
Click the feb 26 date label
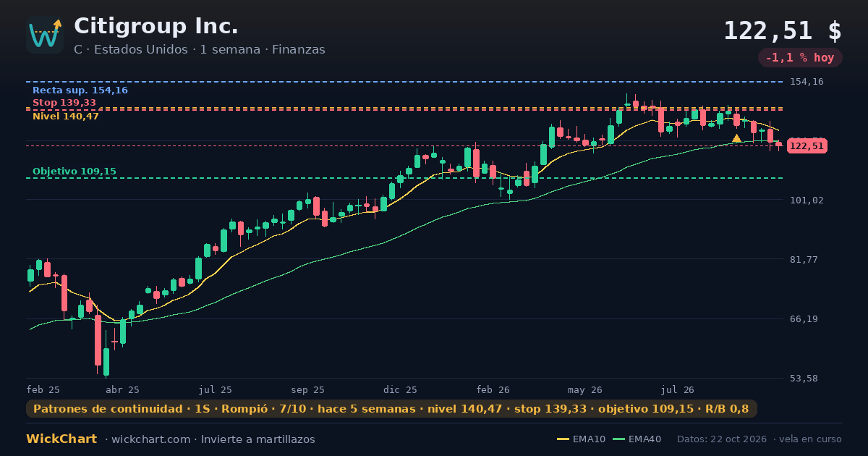pyautogui.click(x=493, y=389)
